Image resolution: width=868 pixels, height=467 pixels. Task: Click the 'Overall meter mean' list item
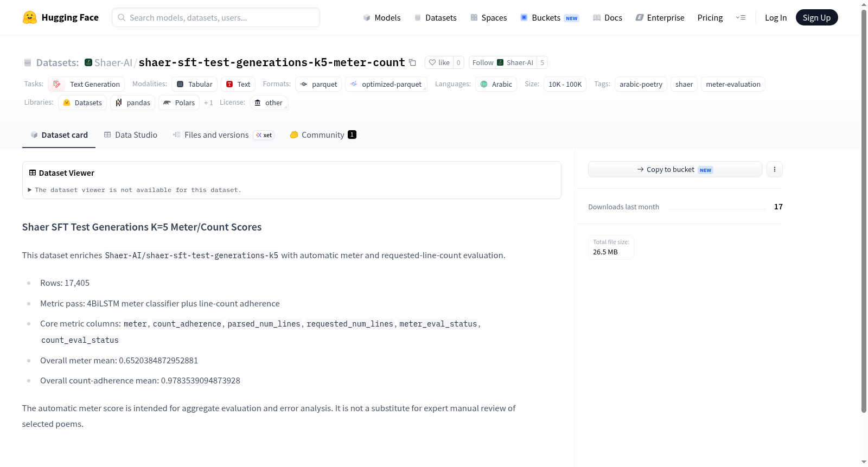(x=119, y=361)
